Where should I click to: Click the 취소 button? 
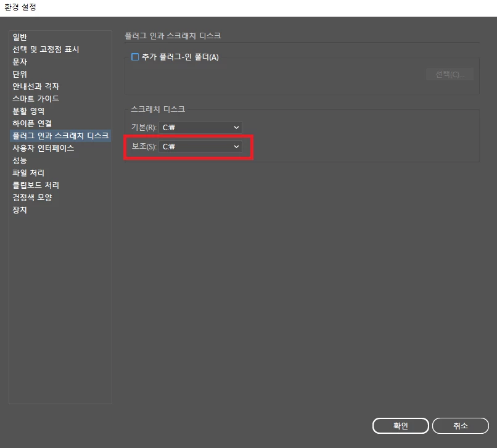pyautogui.click(x=461, y=425)
